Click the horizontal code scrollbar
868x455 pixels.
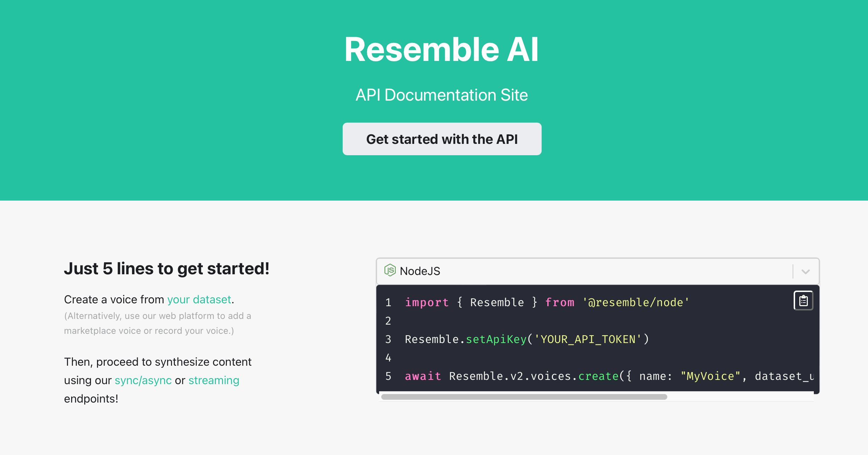tap(524, 397)
